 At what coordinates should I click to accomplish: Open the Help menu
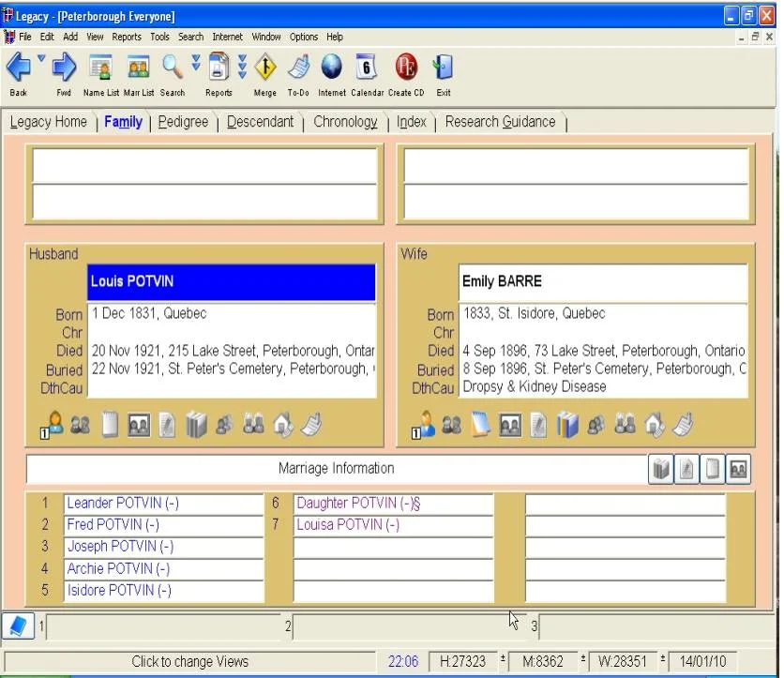(x=335, y=37)
